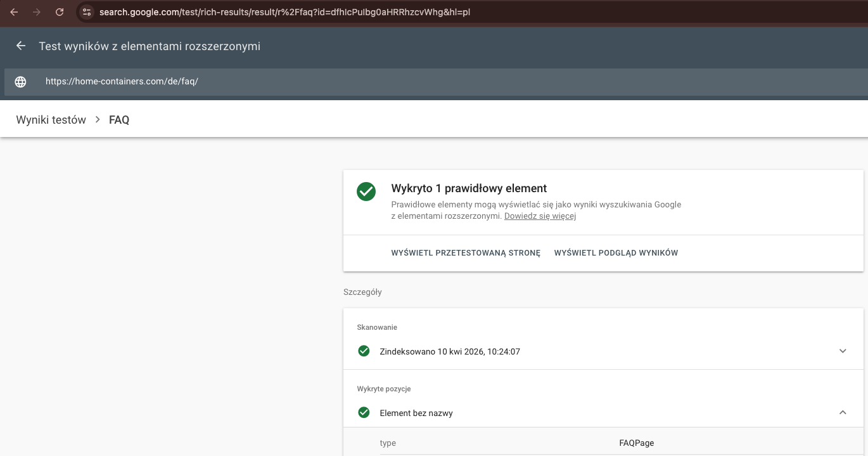Image resolution: width=868 pixels, height=456 pixels.
Task: Click green check icon beside Element bez nazwy
Action: (x=364, y=412)
